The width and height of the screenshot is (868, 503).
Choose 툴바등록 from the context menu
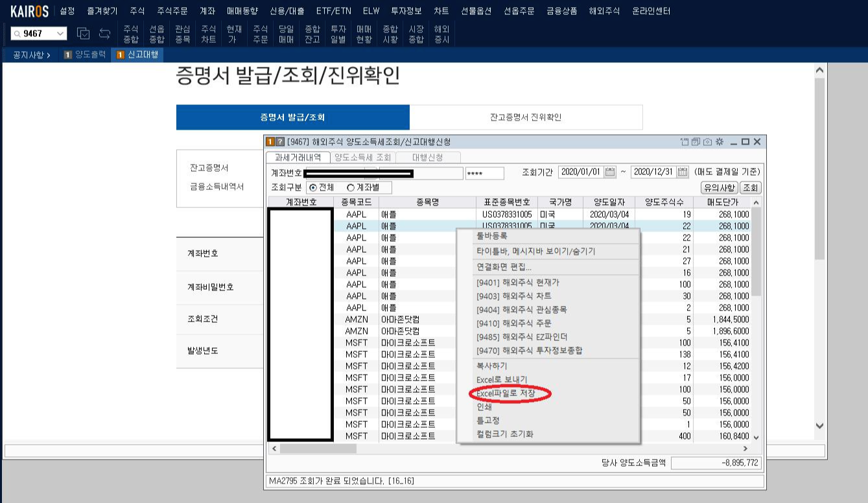(x=492, y=236)
